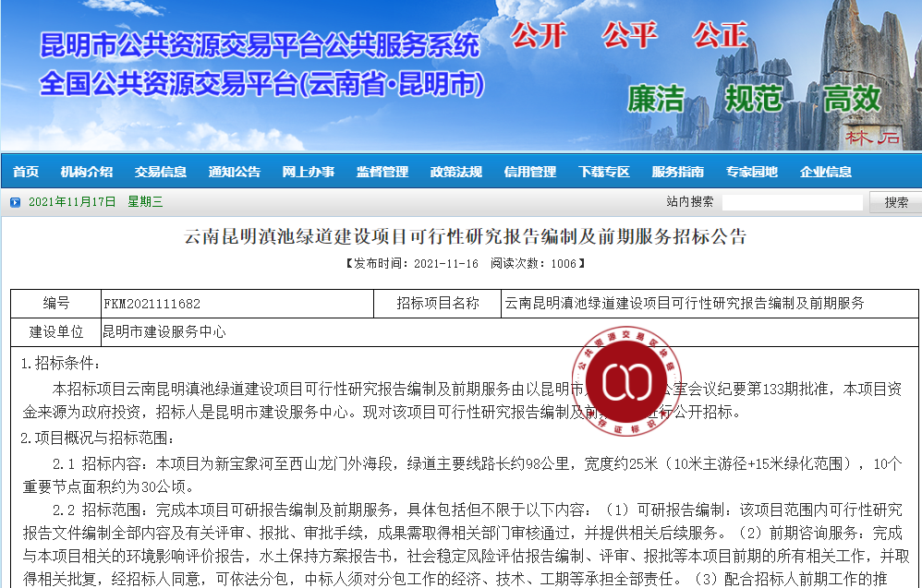Screen dimensions: 922x588
Task: Open the 首页 home menu item
Action: (26, 172)
